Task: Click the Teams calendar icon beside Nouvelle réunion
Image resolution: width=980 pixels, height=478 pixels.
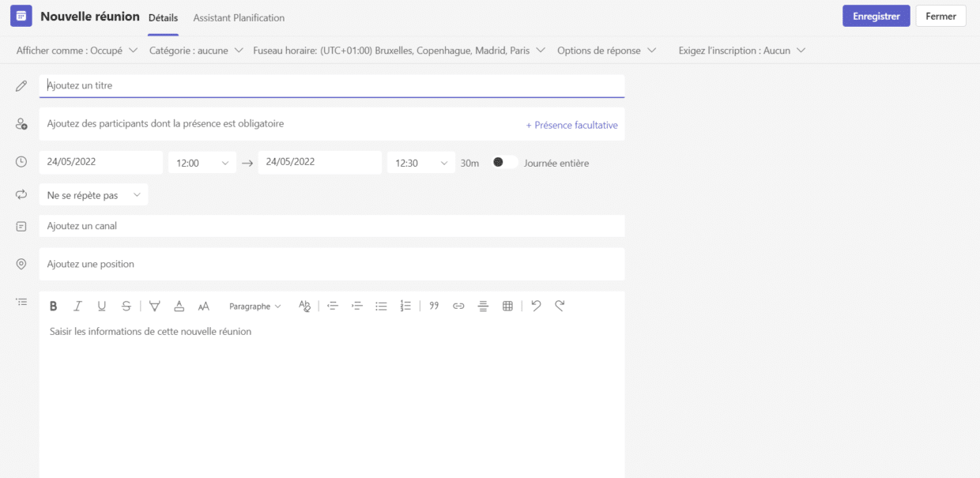Action: 21,16
